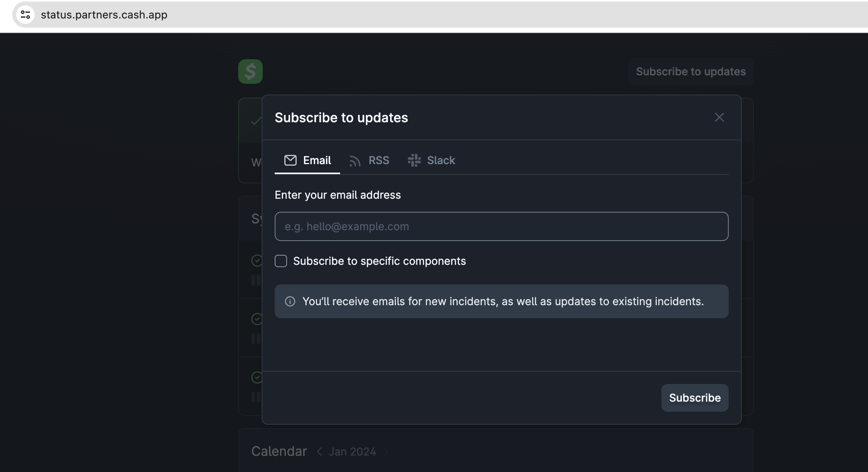Go to next month after Jan 2024
Viewport: 868px width, 472px height.
coord(386,452)
